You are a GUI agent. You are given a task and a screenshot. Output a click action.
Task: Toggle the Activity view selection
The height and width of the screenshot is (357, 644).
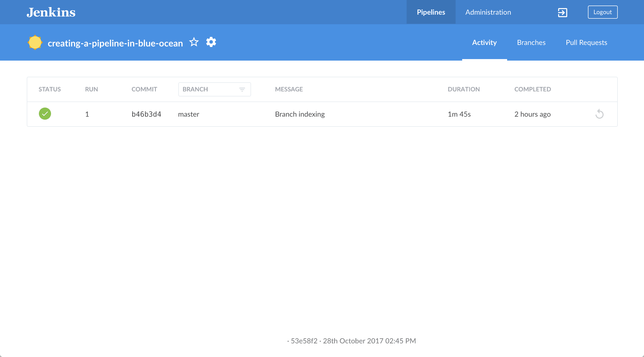[x=484, y=42]
